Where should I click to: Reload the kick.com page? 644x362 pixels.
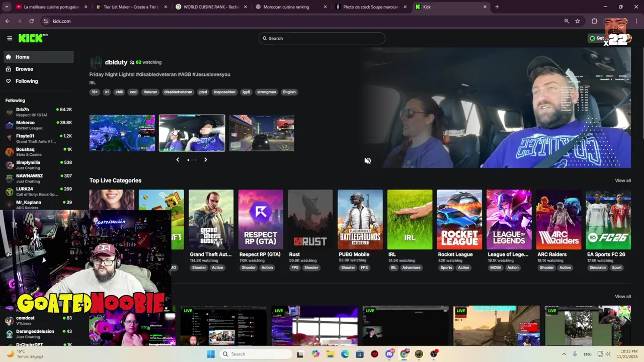pos(31,21)
